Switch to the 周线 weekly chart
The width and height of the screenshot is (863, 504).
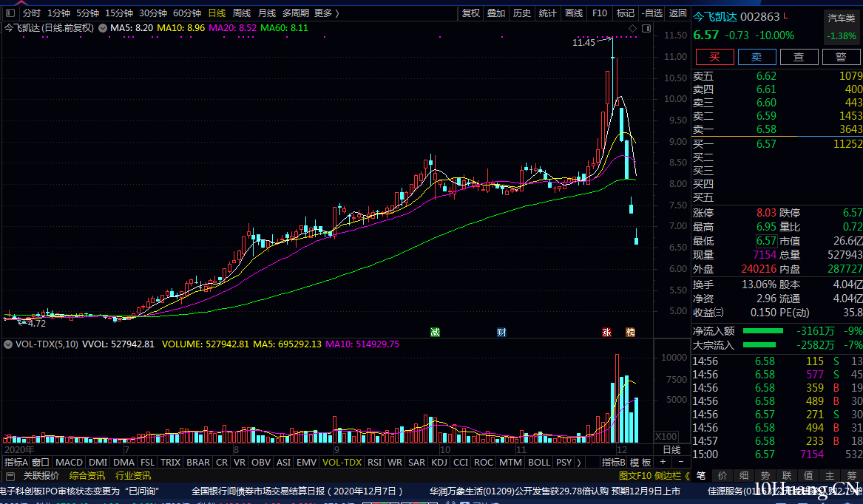(242, 13)
